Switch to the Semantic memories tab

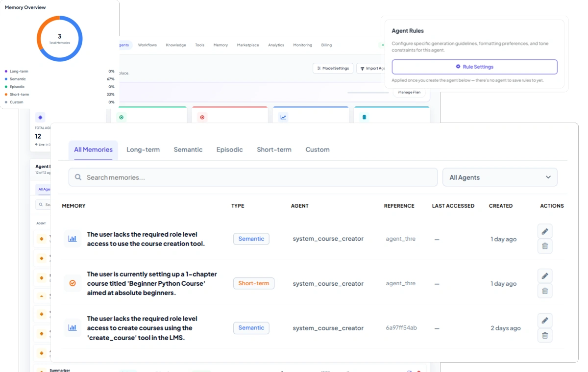point(188,149)
